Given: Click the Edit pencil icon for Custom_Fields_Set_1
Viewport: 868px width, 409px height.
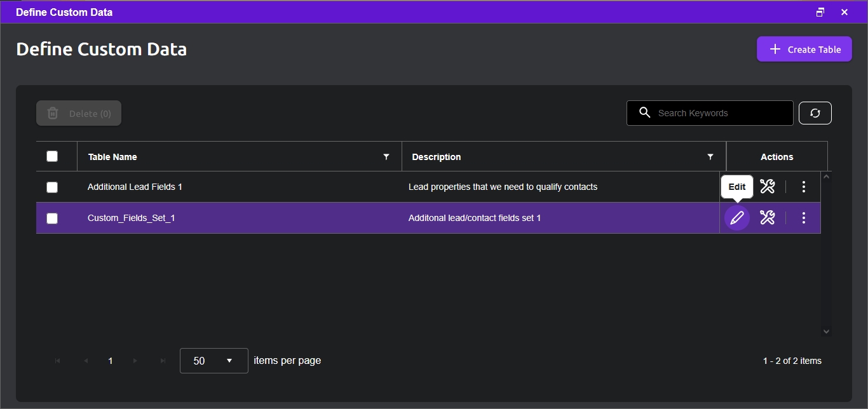Looking at the screenshot, I should [736, 218].
